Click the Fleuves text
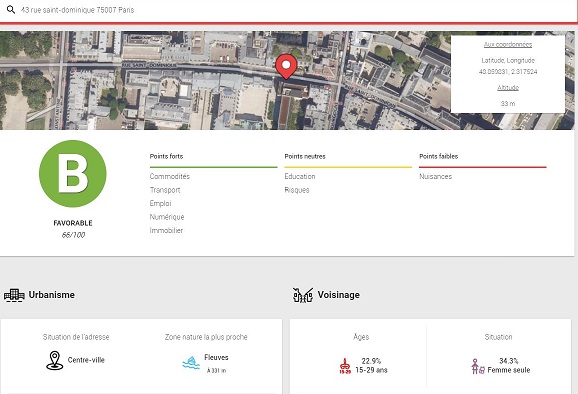The width and height of the screenshot is (578, 394). pyautogui.click(x=216, y=358)
